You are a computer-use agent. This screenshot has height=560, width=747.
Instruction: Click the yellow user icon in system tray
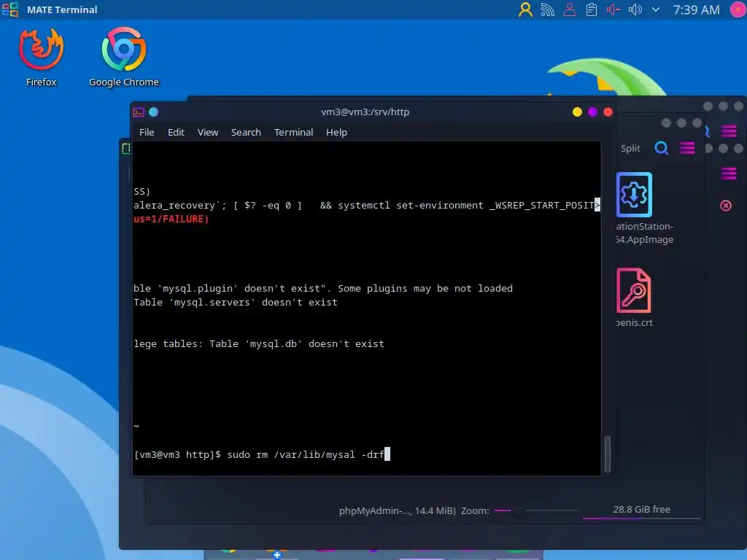point(525,9)
